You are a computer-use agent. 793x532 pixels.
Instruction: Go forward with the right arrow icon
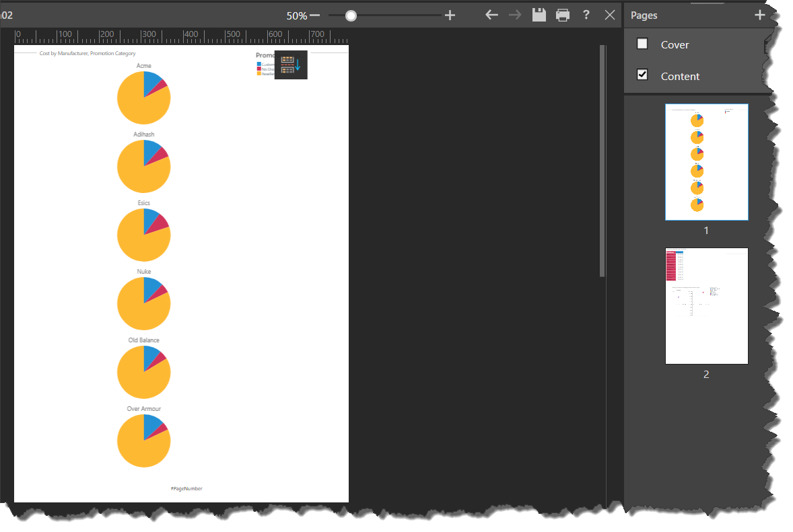tap(515, 15)
